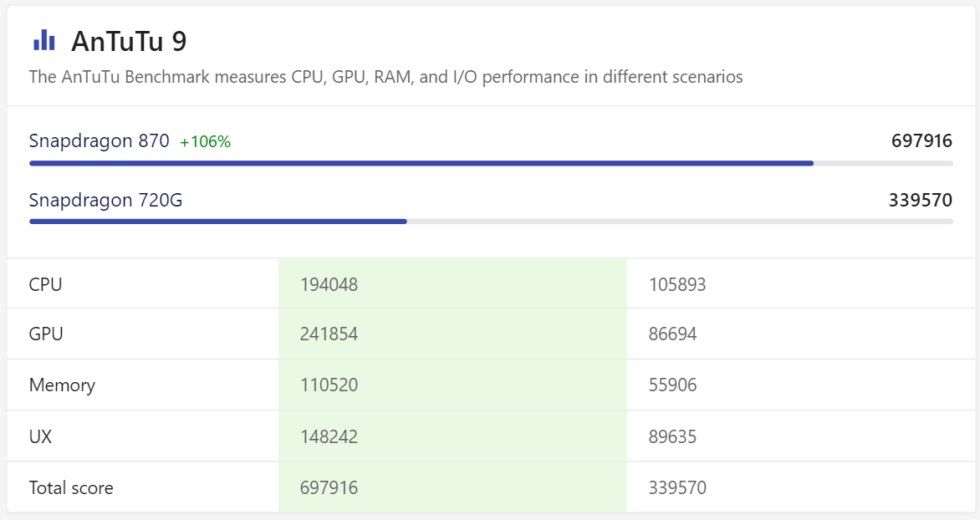Open the Snapdragon 870 link
This screenshot has width=980, height=520.
click(x=99, y=141)
